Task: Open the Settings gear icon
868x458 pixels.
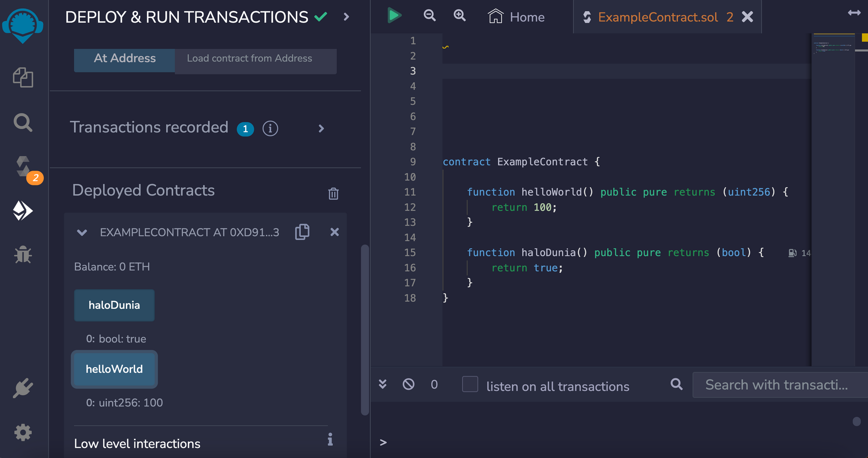Action: (x=23, y=432)
